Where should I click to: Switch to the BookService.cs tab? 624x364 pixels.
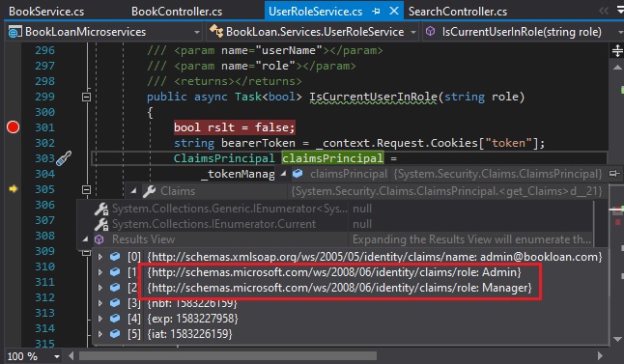46,12
